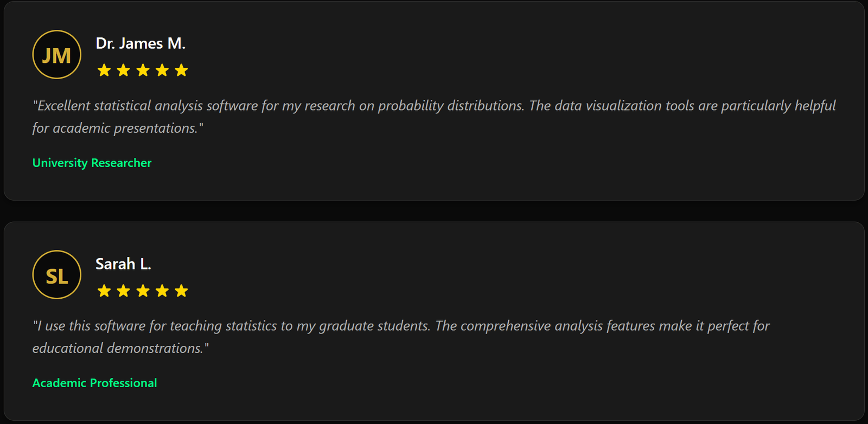Click the University Researcher label
This screenshot has height=424, width=868.
pos(92,163)
